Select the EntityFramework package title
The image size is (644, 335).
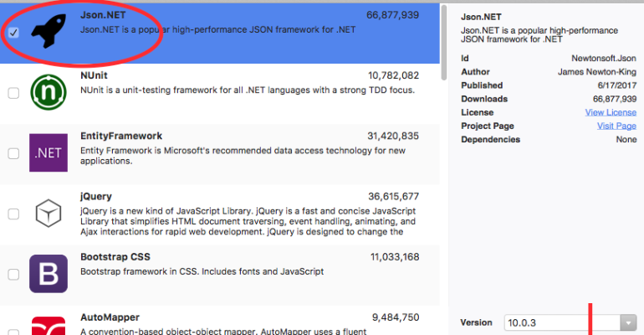tap(121, 136)
